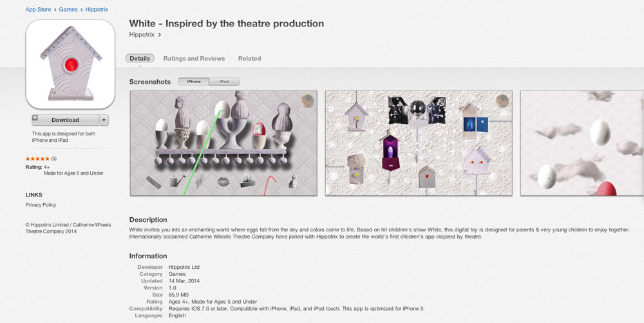Click the app title heading text
The image size is (644, 323).
coord(226,23)
